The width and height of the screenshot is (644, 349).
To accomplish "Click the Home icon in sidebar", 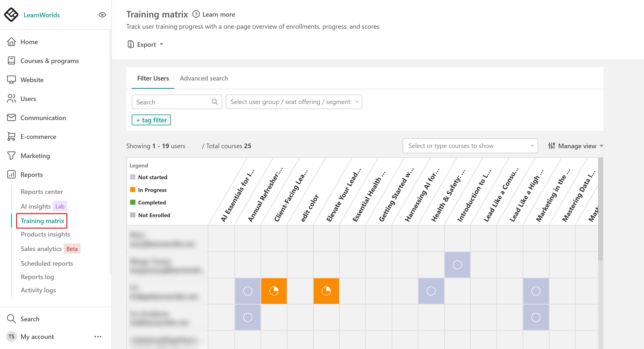I will click(11, 42).
